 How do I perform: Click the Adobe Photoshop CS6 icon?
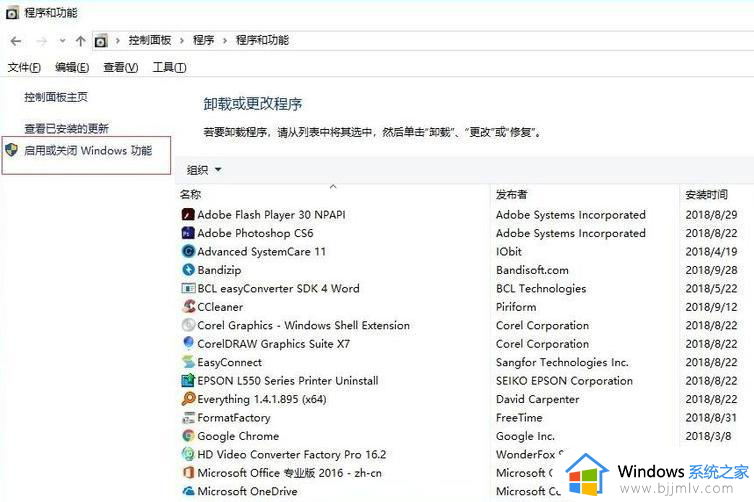pos(188,233)
